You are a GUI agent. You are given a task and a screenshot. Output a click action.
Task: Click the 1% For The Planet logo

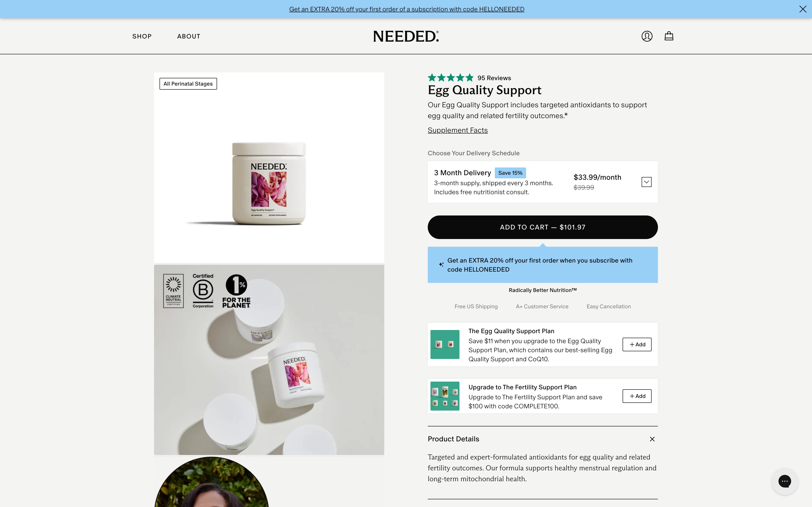236,291
